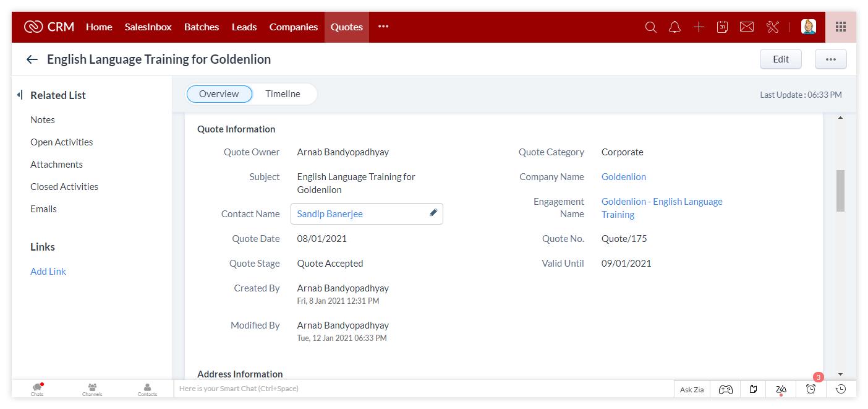Jump to Open Activities related list
The width and height of the screenshot is (868, 409).
point(62,142)
